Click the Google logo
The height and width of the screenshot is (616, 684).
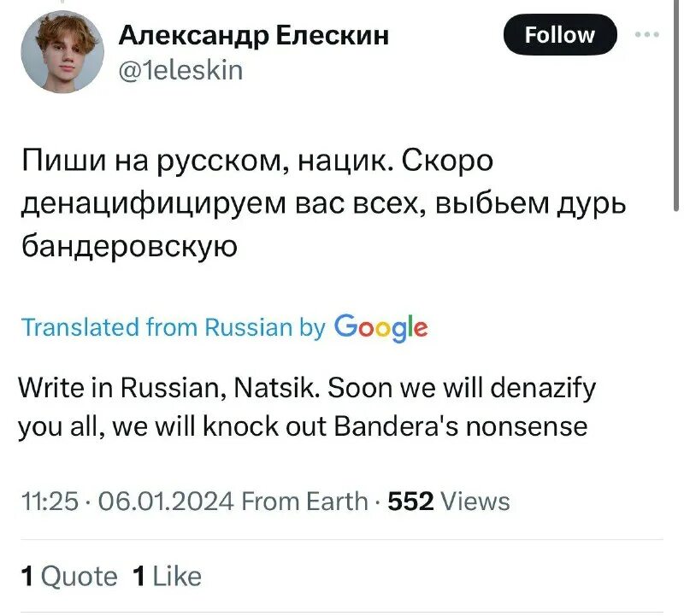(x=380, y=326)
